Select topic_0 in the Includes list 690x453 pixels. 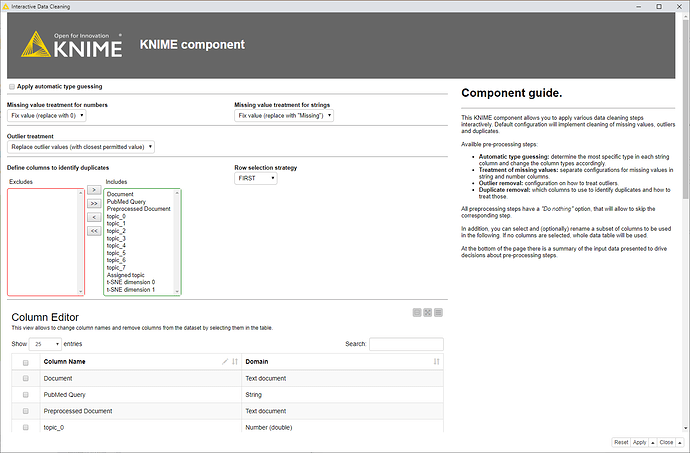click(x=116, y=216)
